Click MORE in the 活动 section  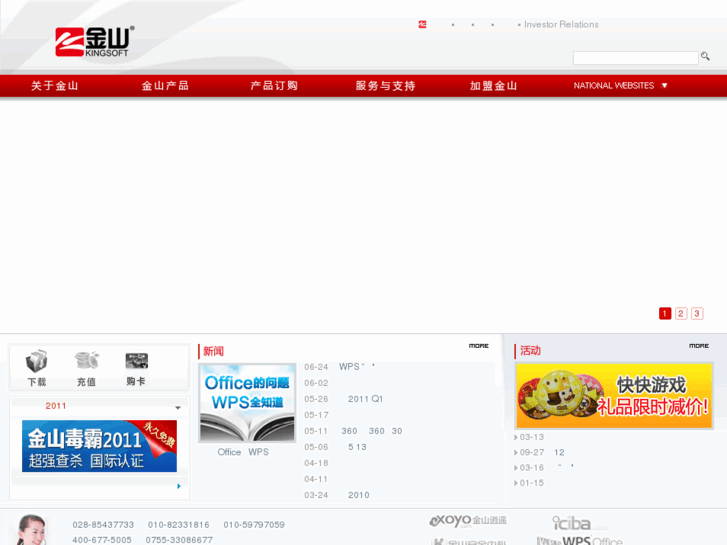tap(699, 346)
